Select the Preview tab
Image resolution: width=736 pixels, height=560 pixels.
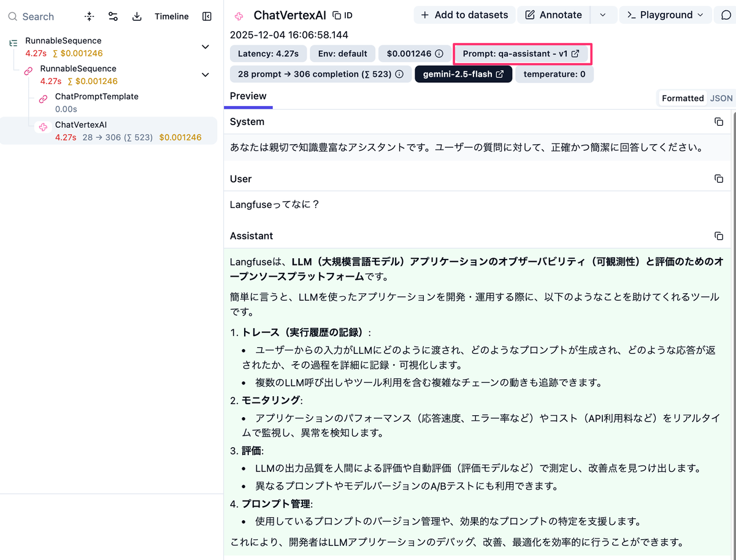tap(248, 96)
